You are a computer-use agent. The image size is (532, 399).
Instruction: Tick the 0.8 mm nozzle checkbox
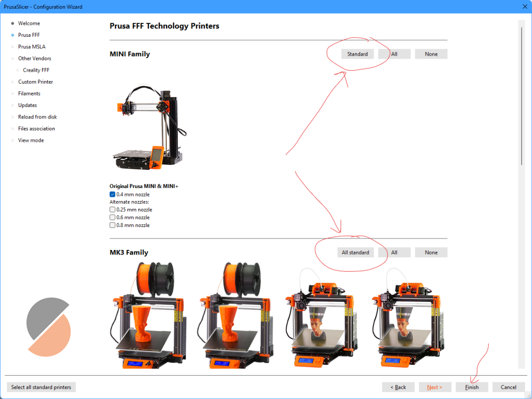tap(113, 225)
